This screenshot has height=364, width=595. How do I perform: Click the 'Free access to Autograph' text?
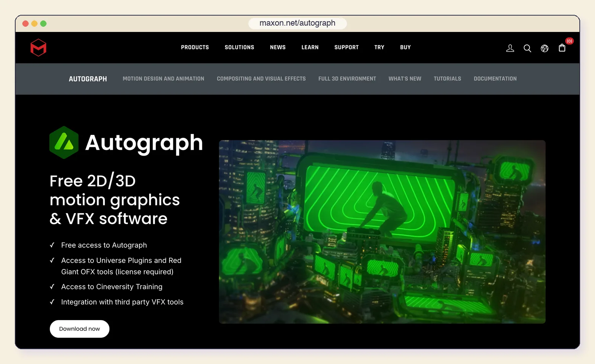click(x=104, y=245)
